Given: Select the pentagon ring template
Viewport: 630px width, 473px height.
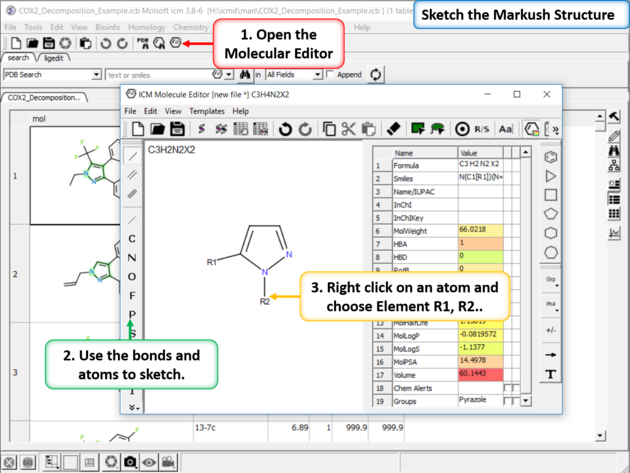Looking at the screenshot, I should pyautogui.click(x=550, y=213).
